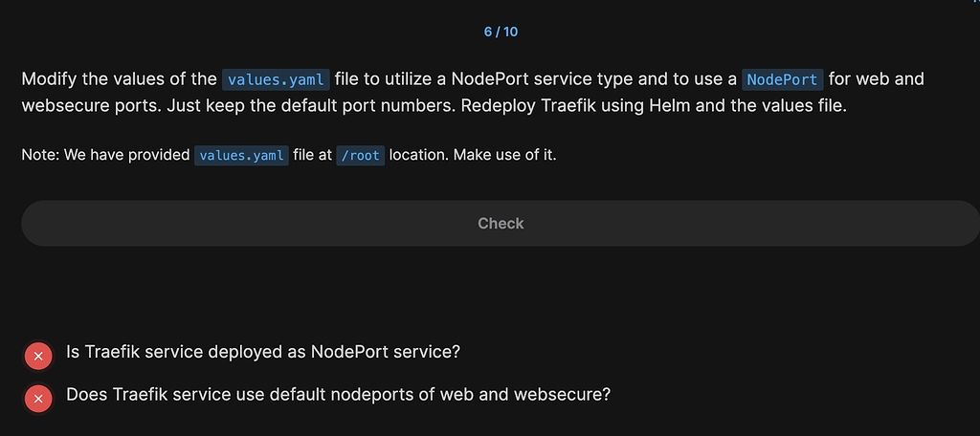The width and height of the screenshot is (980, 436).
Task: Click "Is Traefik service deployed as NodePort service?" text
Action: [x=263, y=352]
